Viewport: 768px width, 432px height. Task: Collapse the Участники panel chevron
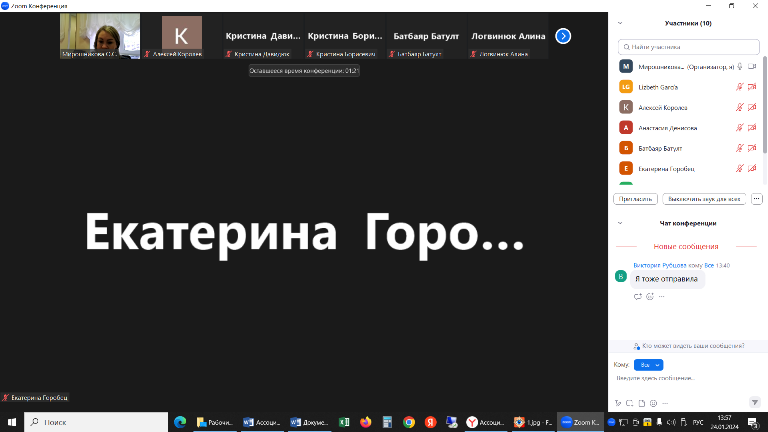(x=621, y=22)
